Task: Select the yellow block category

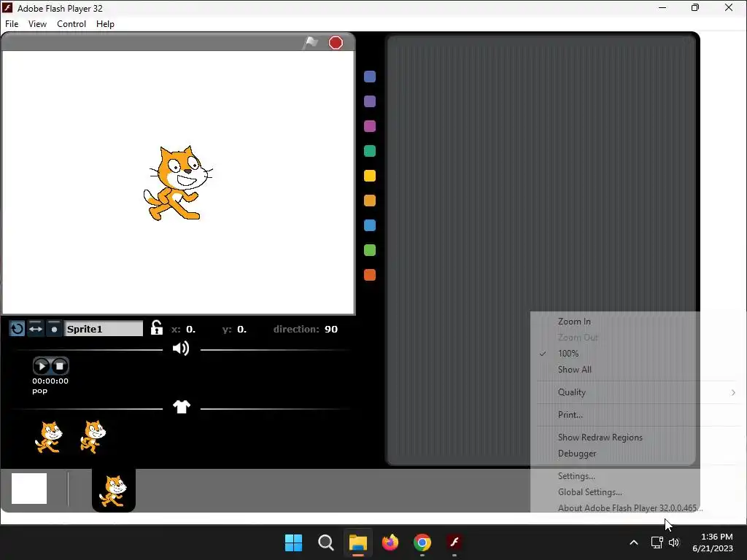Action: click(370, 176)
